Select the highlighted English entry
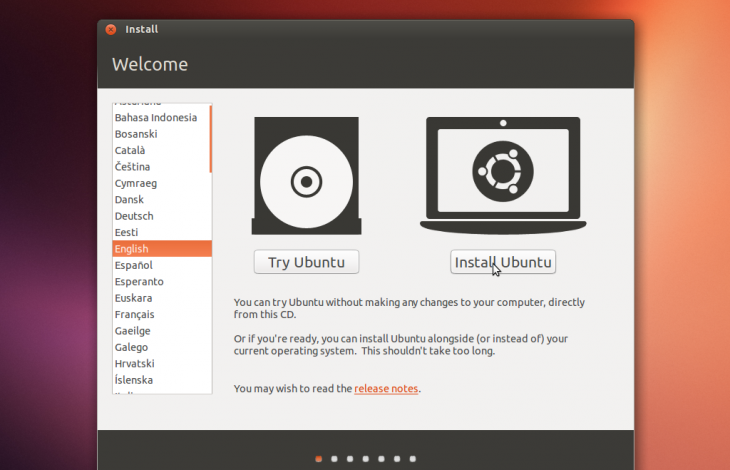This screenshot has height=470, width=730. click(162, 248)
